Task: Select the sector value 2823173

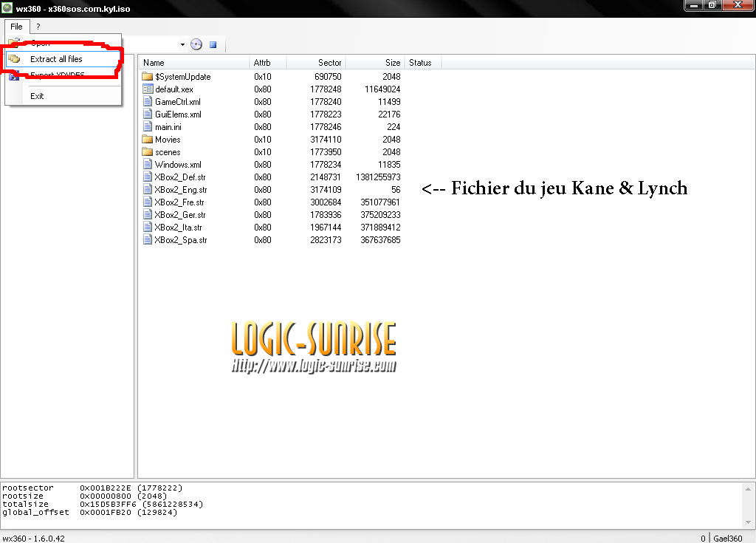Action: click(326, 240)
